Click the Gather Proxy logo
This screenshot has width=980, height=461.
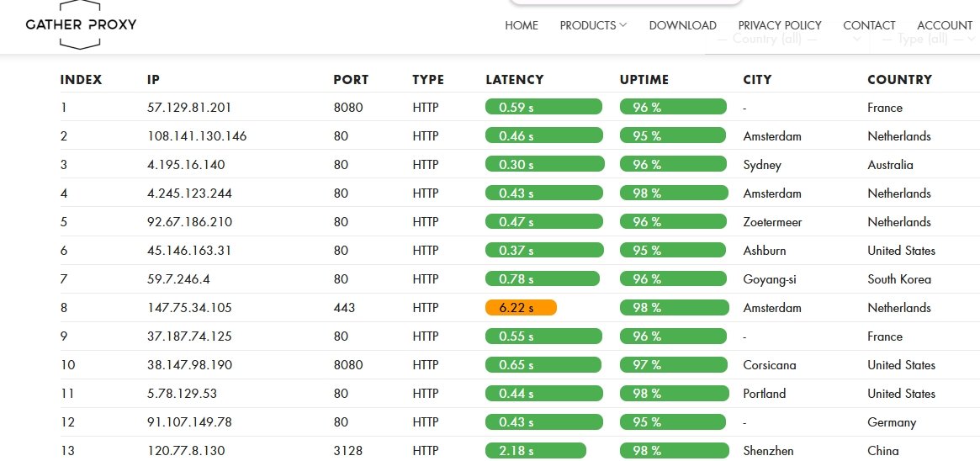81,25
